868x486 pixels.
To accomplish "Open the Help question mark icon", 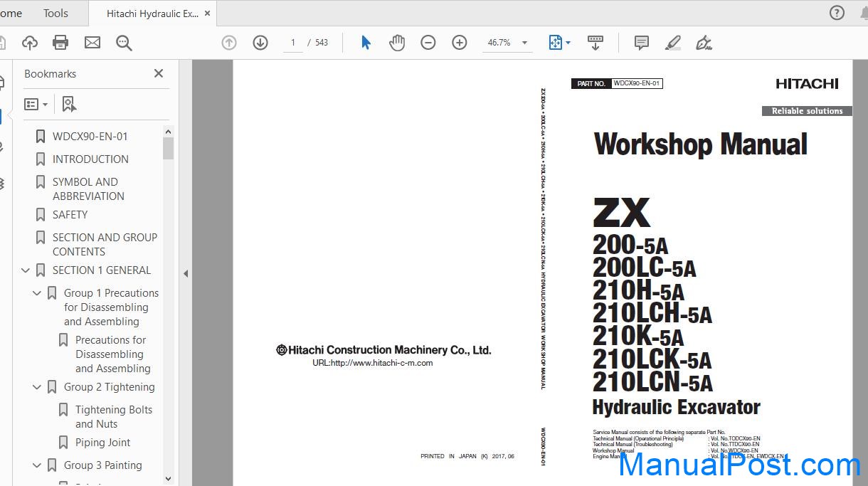I will (837, 13).
